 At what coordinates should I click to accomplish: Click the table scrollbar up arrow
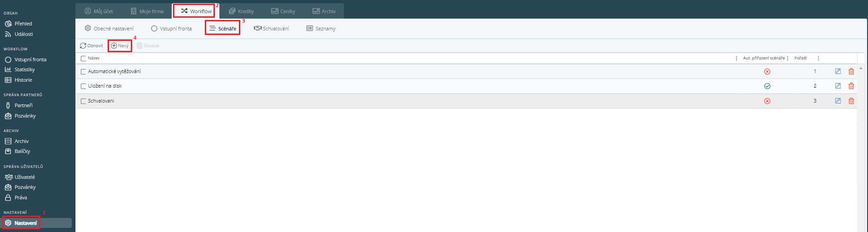pos(861,69)
